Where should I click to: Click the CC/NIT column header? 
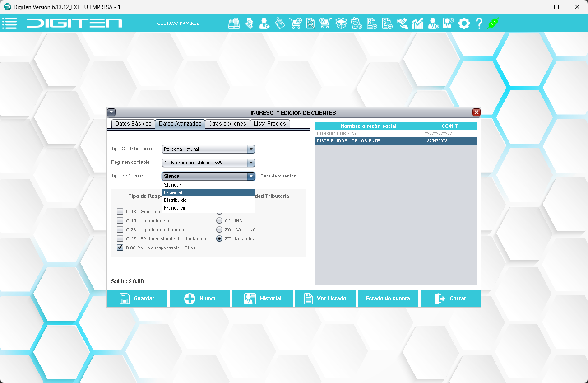tap(450, 126)
